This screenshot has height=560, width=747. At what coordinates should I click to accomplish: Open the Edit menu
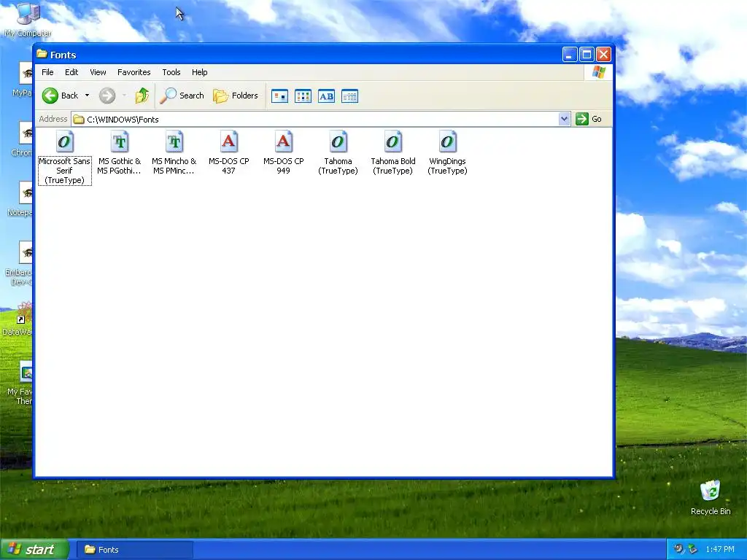point(71,72)
